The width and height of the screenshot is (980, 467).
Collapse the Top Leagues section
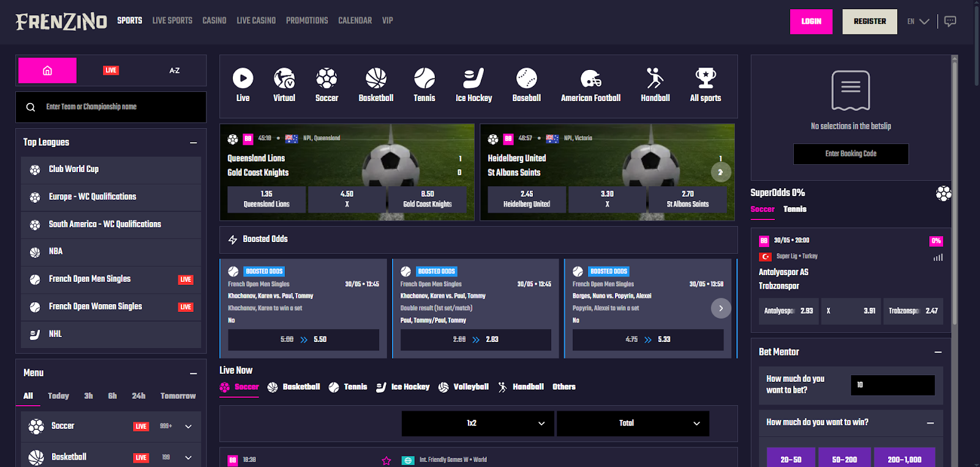pos(194,143)
